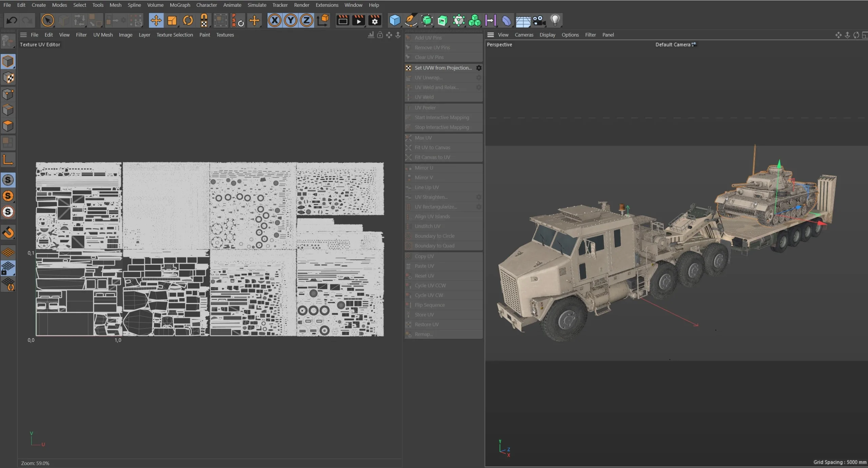The height and width of the screenshot is (468, 868).
Task: Add a Camera object from toolbar
Action: pyautogui.click(x=539, y=20)
